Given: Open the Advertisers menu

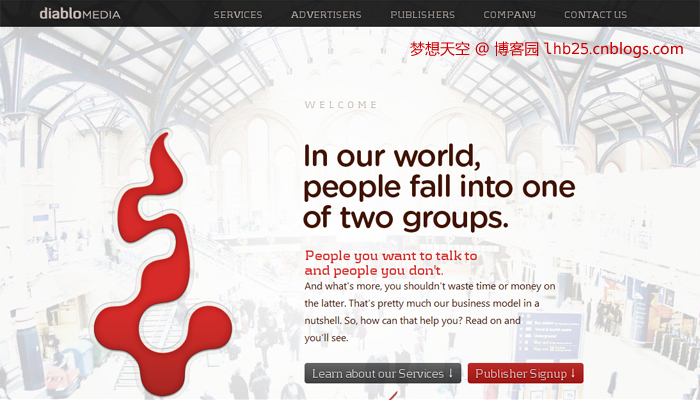Looking at the screenshot, I should point(326,15).
